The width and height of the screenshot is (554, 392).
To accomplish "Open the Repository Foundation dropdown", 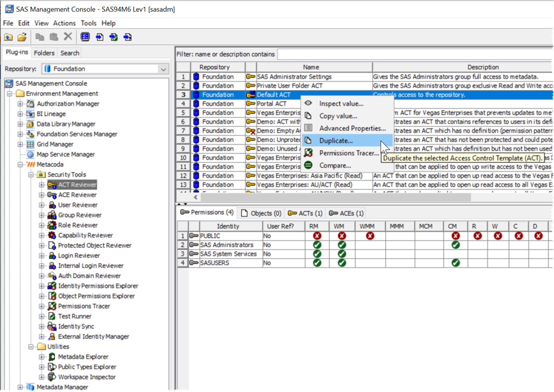I will (x=105, y=69).
